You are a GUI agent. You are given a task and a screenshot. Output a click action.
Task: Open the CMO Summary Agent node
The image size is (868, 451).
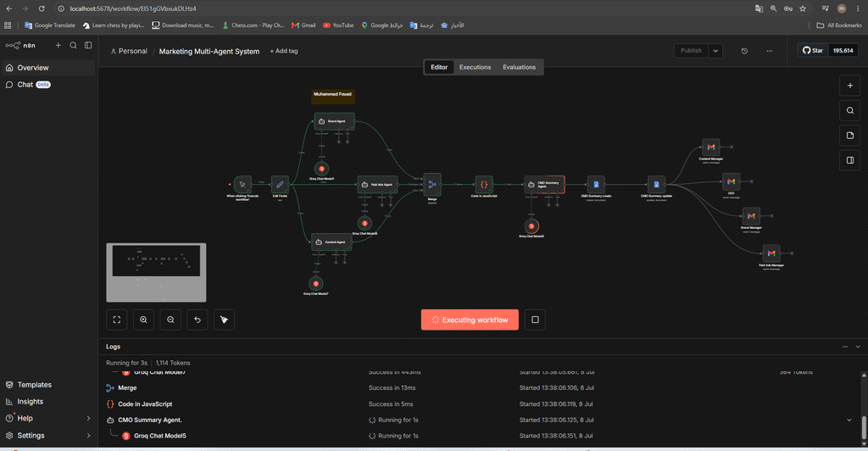(545, 184)
